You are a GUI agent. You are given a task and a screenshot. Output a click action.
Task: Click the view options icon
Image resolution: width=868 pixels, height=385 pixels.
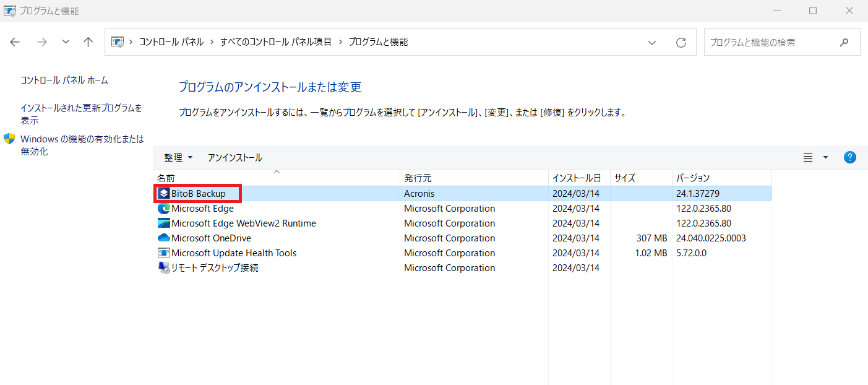pyautogui.click(x=808, y=157)
